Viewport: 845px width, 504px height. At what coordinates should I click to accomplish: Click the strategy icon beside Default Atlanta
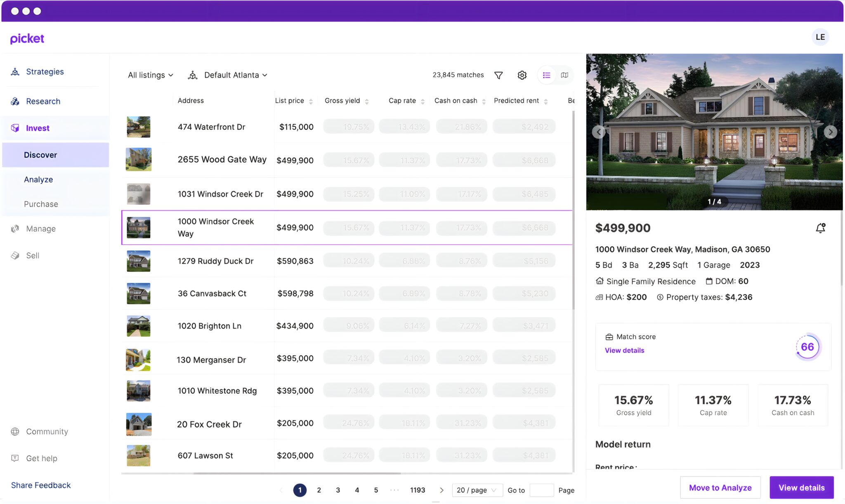click(x=192, y=75)
